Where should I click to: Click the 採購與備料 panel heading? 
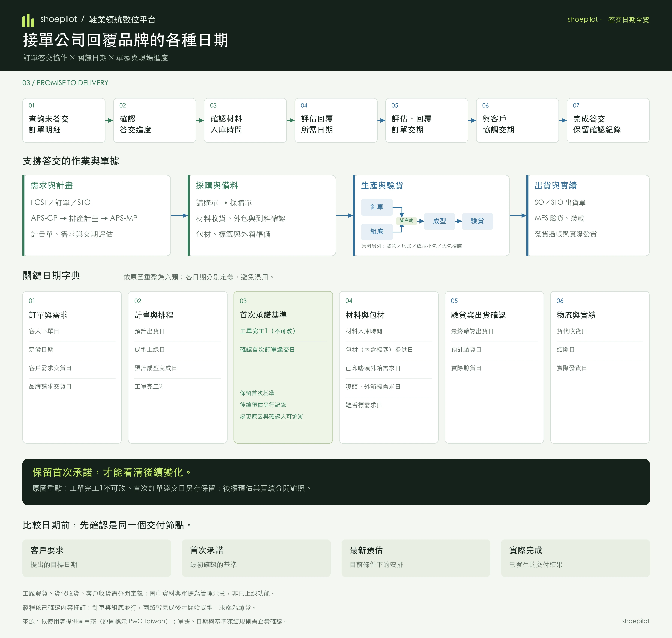tap(217, 186)
